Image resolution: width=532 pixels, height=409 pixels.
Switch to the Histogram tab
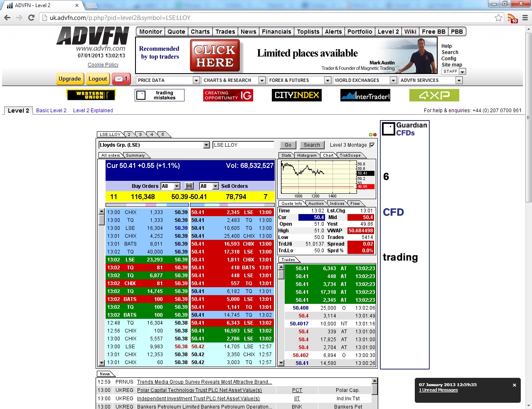(x=307, y=155)
